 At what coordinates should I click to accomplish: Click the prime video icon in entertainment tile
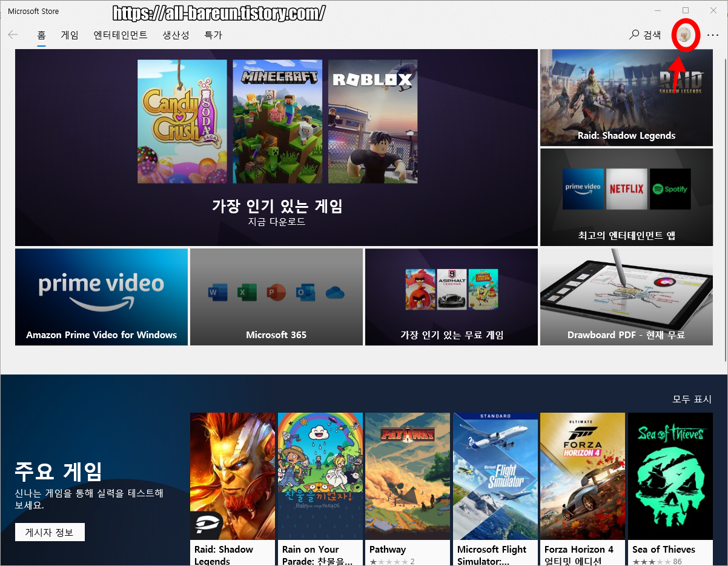tap(583, 189)
